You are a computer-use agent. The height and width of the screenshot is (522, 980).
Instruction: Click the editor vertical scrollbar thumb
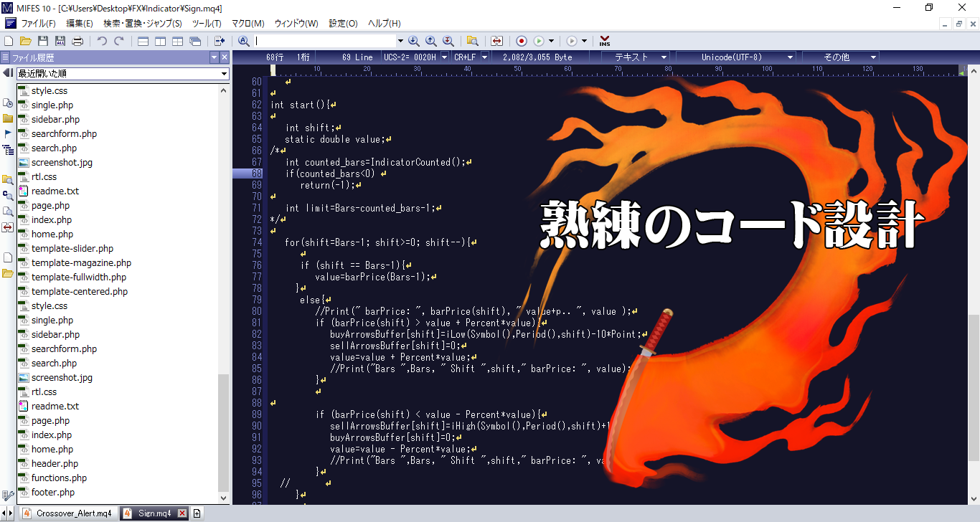[974, 387]
